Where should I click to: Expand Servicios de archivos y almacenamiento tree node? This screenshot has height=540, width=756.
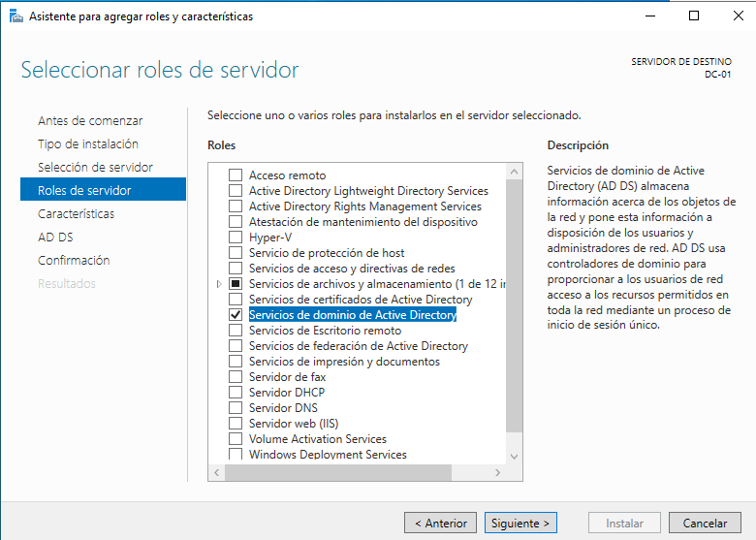219,284
